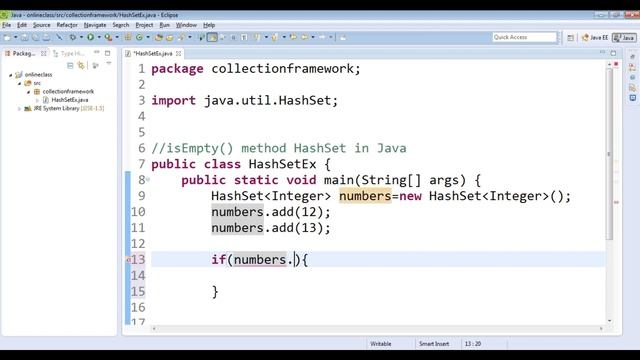Collapse the onlineclass project node

click(11, 75)
